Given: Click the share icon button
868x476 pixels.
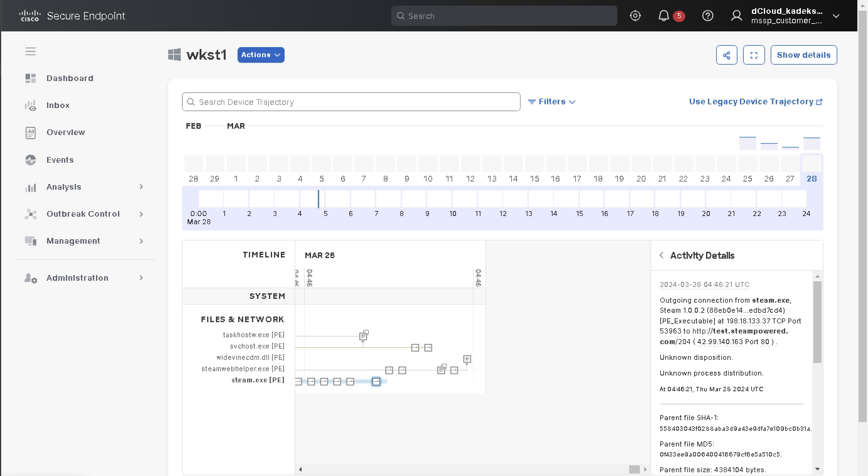Looking at the screenshot, I should coord(726,55).
